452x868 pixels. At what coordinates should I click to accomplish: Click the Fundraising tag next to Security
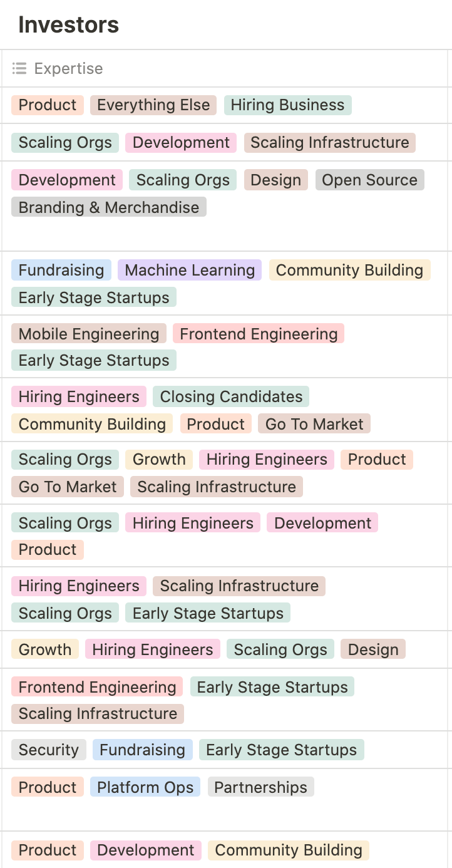click(142, 750)
